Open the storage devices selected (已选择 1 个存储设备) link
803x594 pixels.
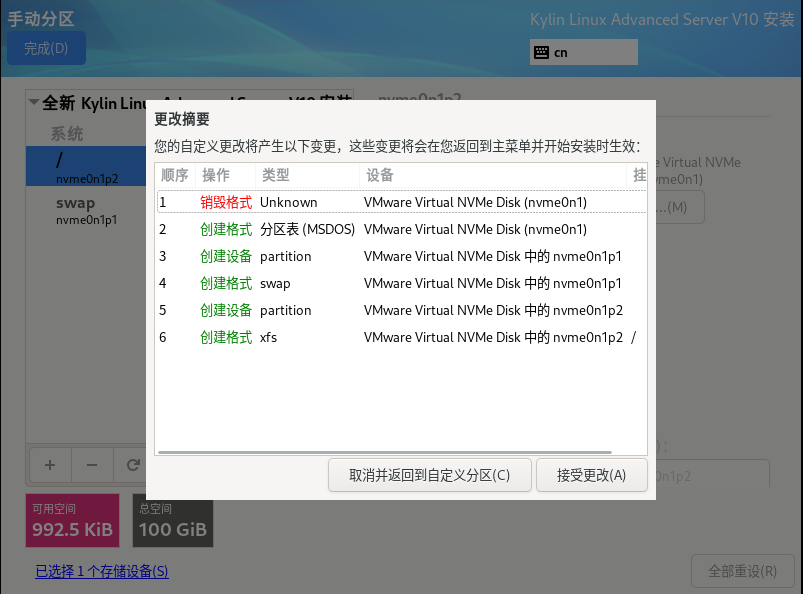click(102, 571)
